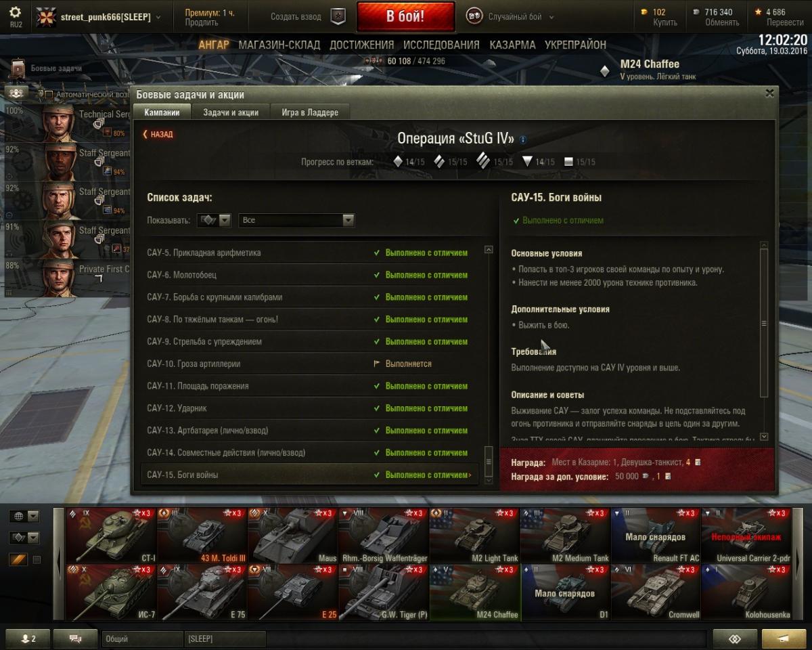Click the НАЗАД back link

158,134
